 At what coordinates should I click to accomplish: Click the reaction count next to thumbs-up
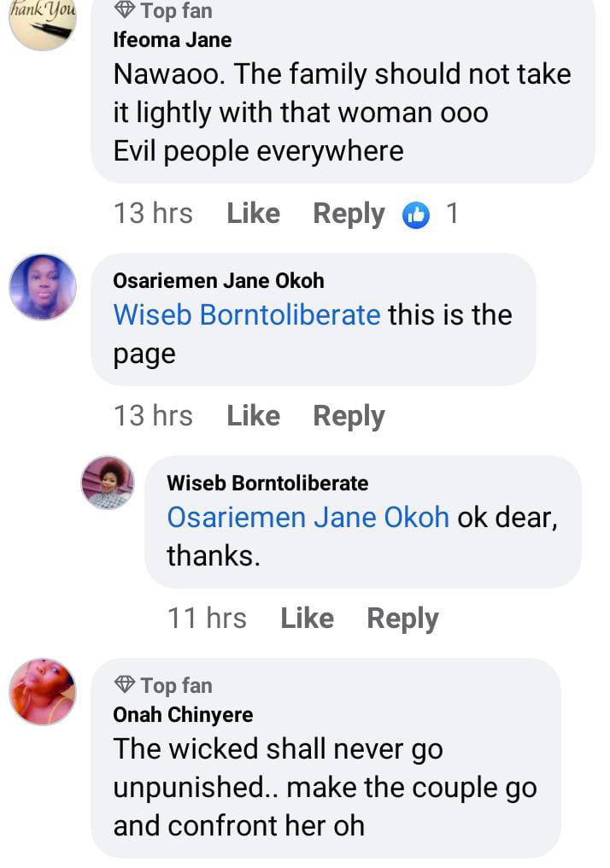452,214
